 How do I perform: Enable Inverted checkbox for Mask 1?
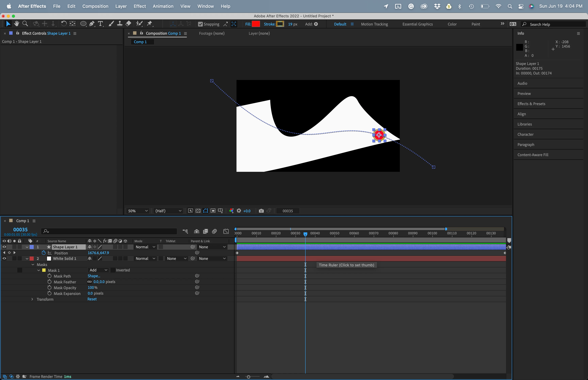(113, 270)
